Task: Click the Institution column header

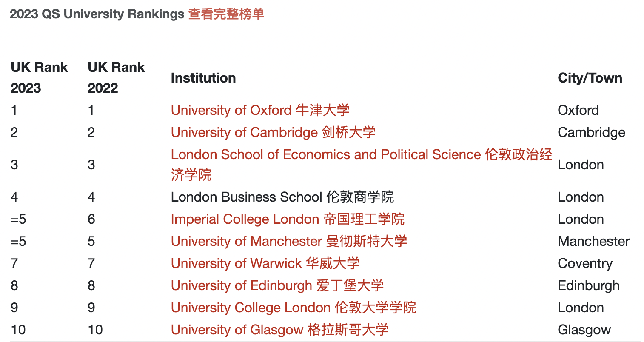Action: (x=203, y=78)
